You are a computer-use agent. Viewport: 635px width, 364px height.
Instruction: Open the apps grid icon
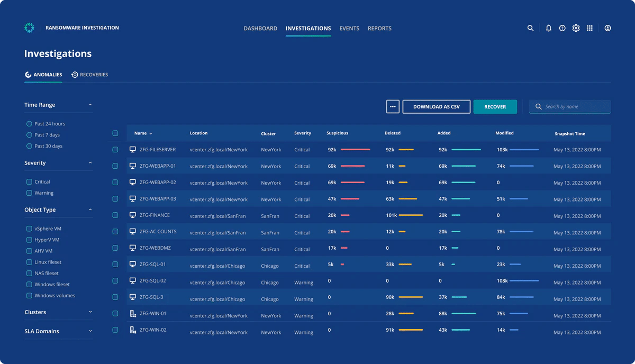pos(590,29)
